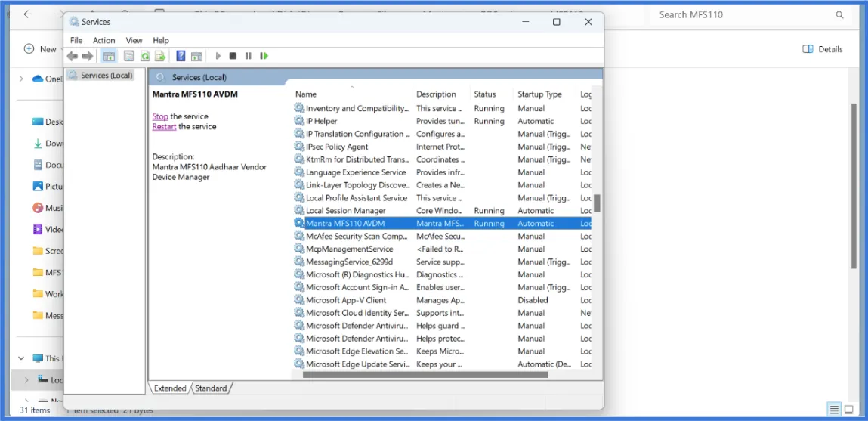Toggle the Show/Hide Action Pane icon

(x=196, y=56)
